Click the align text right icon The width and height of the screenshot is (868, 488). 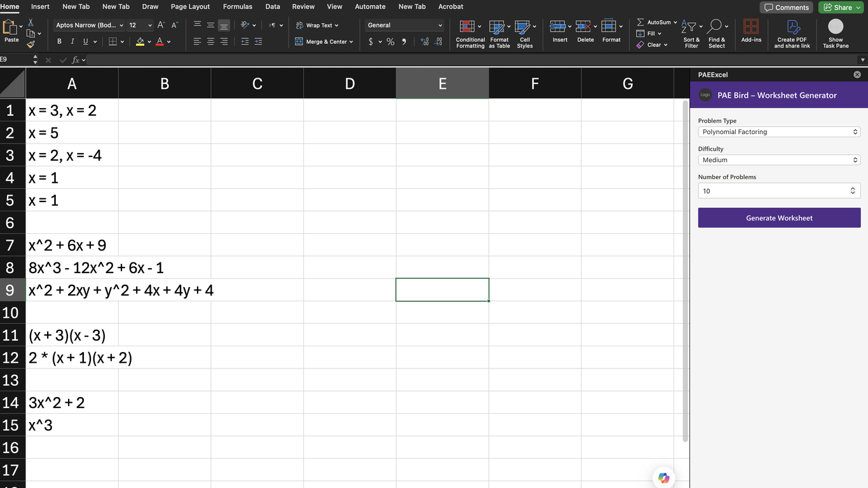(x=224, y=41)
